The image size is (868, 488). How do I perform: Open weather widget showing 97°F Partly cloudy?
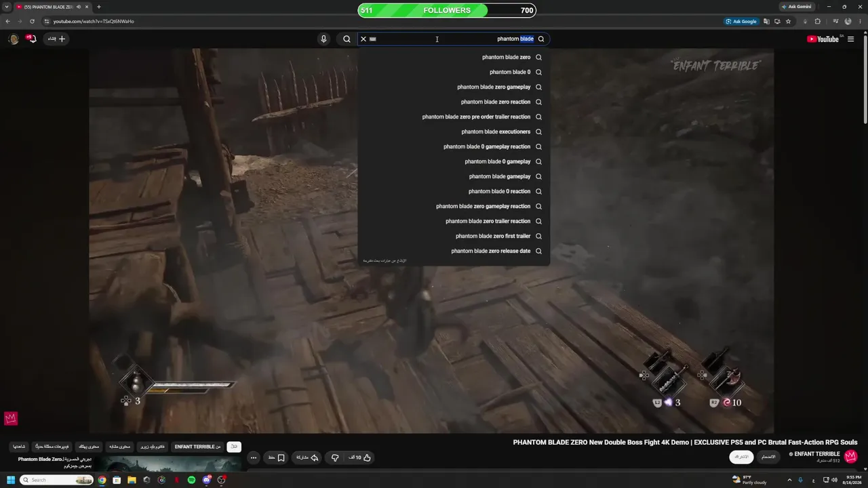[750, 480]
